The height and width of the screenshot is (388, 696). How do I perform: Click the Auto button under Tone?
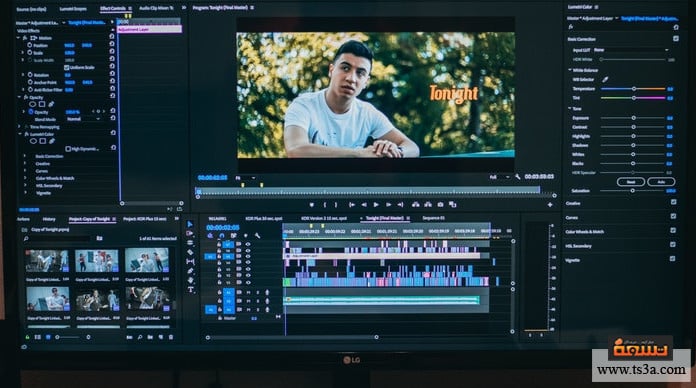pyautogui.click(x=661, y=182)
